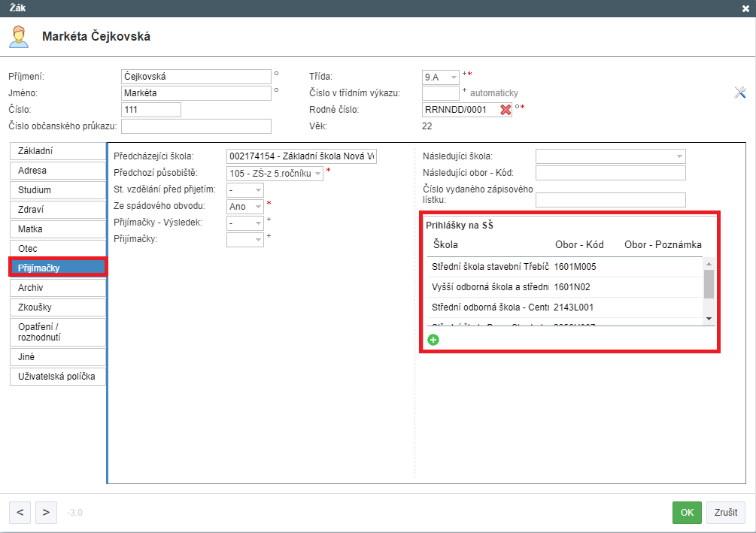Expand the Přijímačky - Výsledek dropdown
This screenshot has width=756, height=533.
click(245, 223)
